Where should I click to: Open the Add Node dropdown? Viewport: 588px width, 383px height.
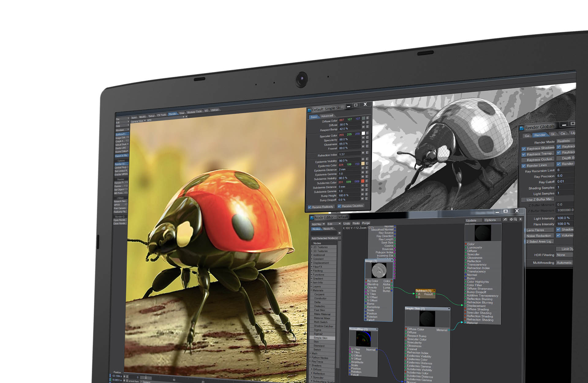(x=318, y=224)
